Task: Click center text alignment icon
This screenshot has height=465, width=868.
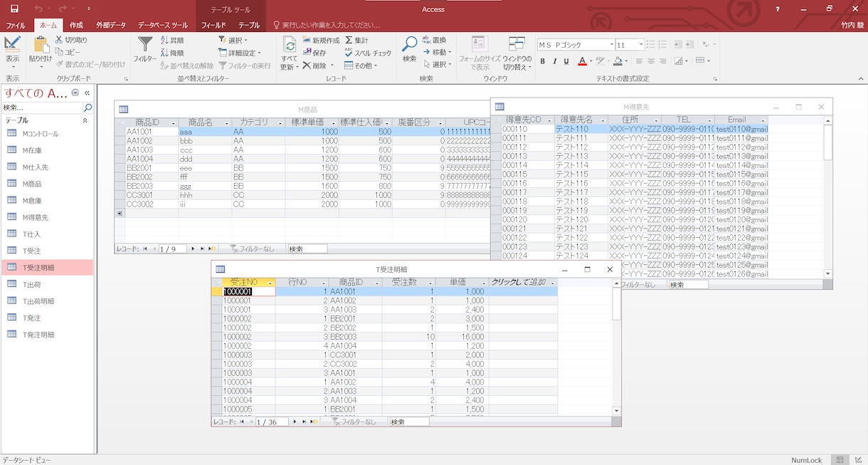Action: coord(651,61)
